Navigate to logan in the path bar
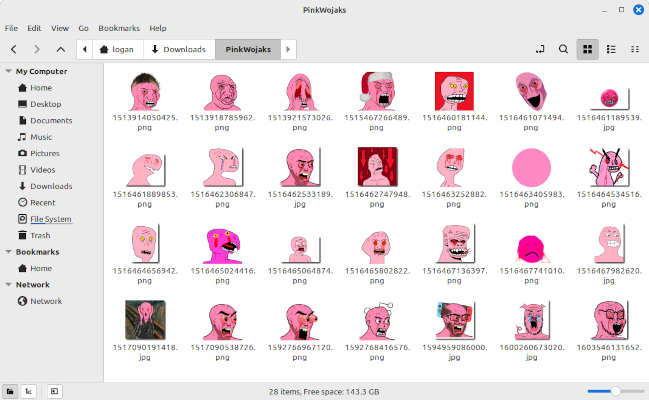 click(x=118, y=49)
